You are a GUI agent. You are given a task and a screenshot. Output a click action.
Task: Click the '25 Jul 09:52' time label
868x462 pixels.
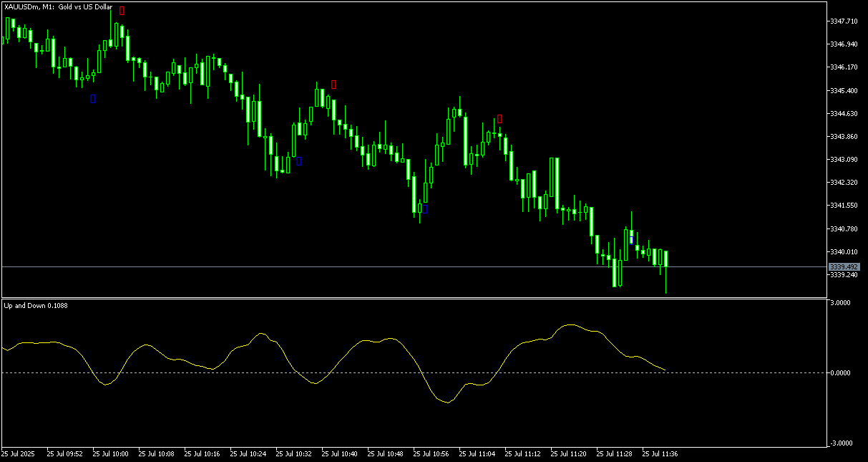coord(65,454)
